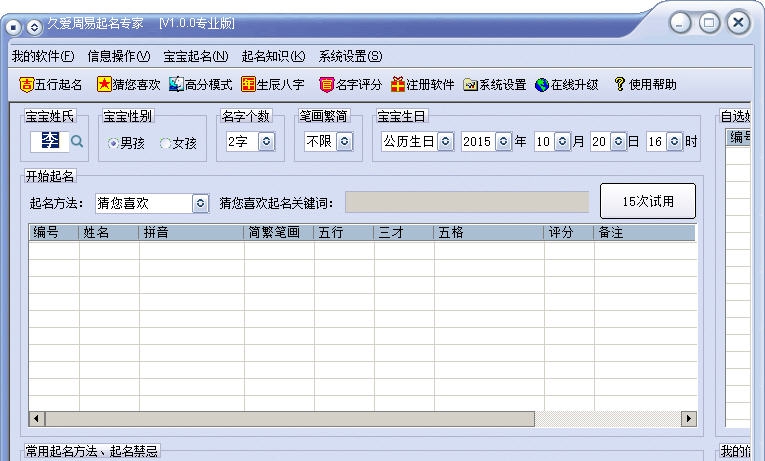Click the results table's horizontal scrollbar thumb

click(290, 419)
